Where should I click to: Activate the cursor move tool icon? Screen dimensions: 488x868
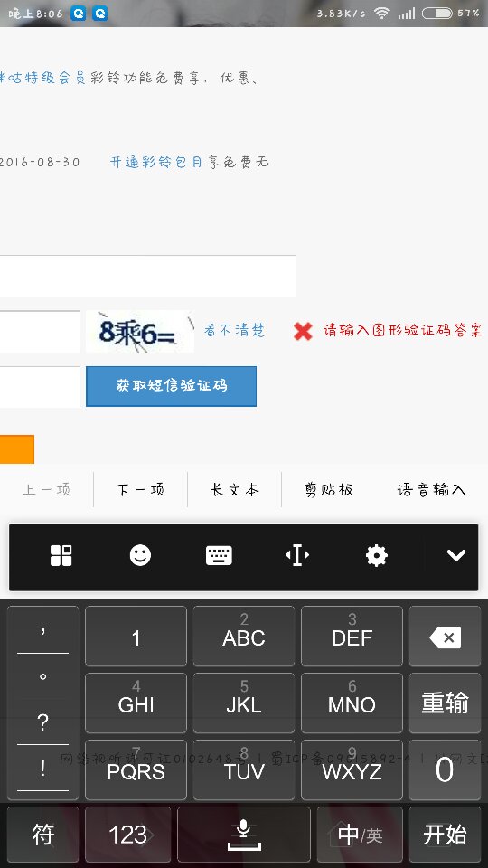297,555
